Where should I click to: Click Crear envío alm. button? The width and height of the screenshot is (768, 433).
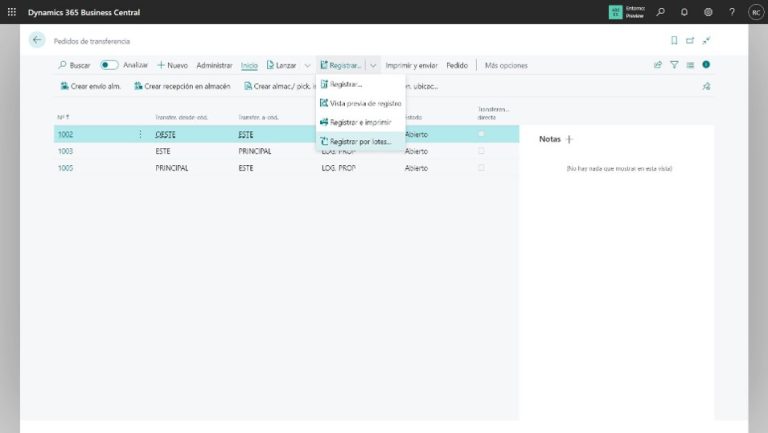[x=90, y=86]
